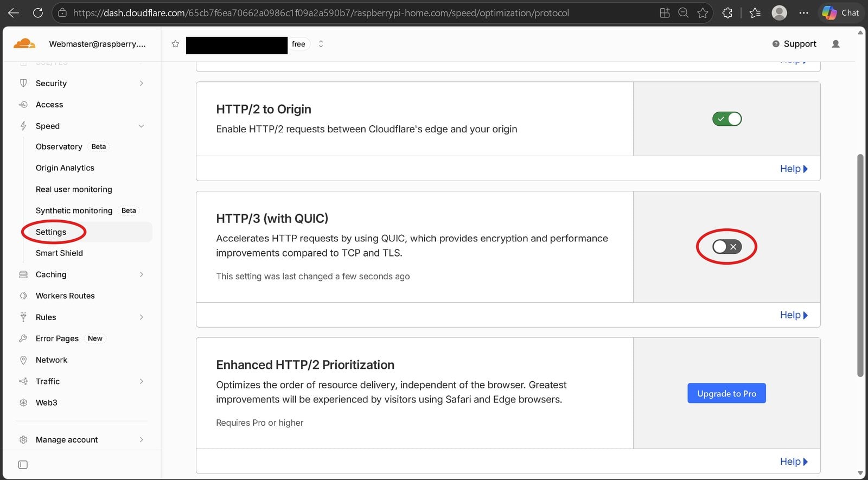Select Settings in the Speed submenu
Screen dimensions: 868x480
pos(51,232)
